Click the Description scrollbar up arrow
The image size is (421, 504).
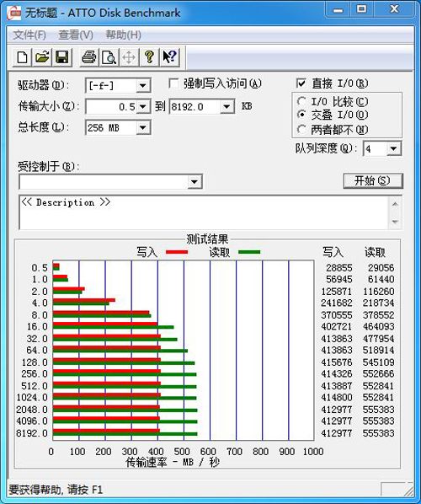click(x=395, y=204)
